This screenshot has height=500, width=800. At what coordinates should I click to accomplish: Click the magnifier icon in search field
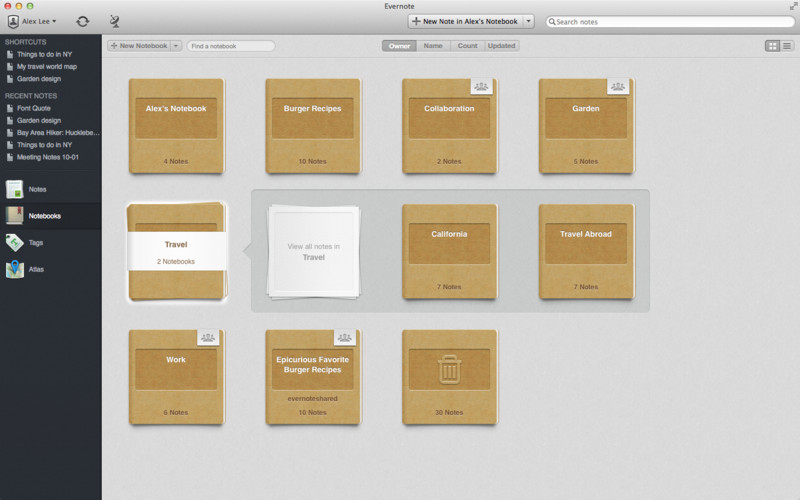(552, 22)
